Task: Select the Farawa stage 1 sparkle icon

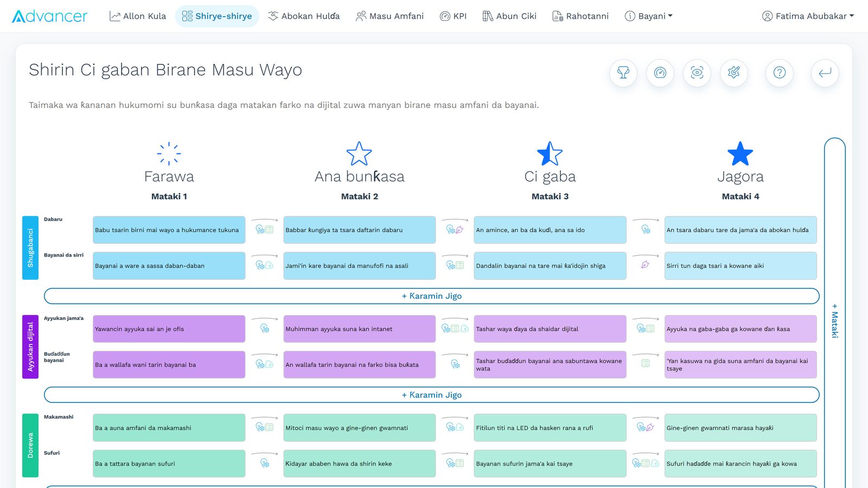Action: point(169,153)
